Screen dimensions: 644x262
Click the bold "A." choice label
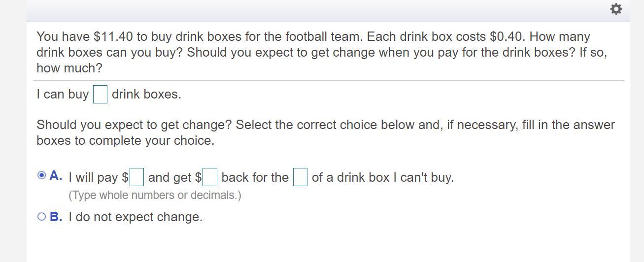tap(56, 176)
